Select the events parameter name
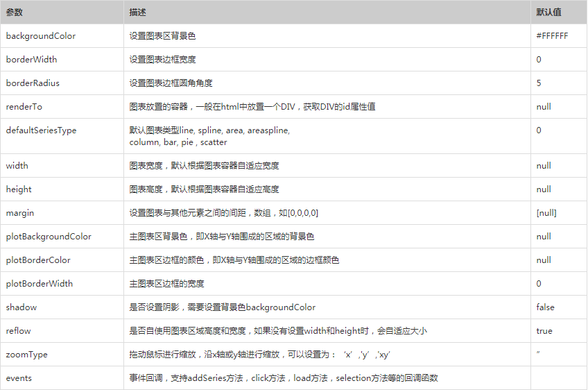Image resolution: width=588 pixels, height=390 pixels. 19,378
